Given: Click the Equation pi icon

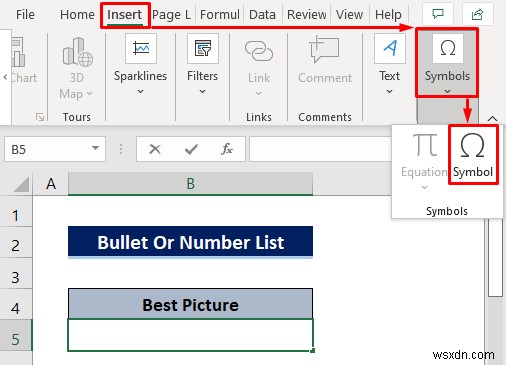Looking at the screenshot, I should pos(425,145).
